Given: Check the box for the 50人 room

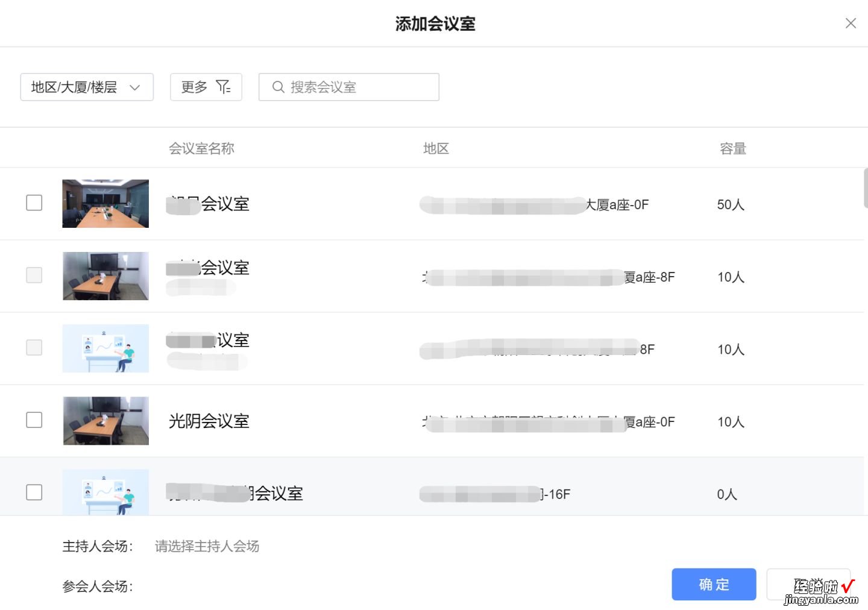Looking at the screenshot, I should [x=34, y=203].
